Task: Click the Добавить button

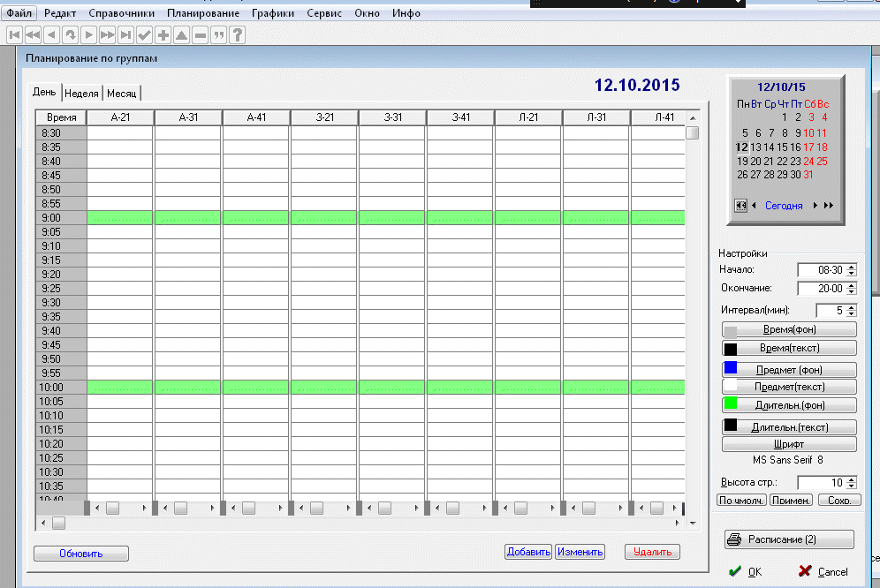Action: click(x=528, y=552)
